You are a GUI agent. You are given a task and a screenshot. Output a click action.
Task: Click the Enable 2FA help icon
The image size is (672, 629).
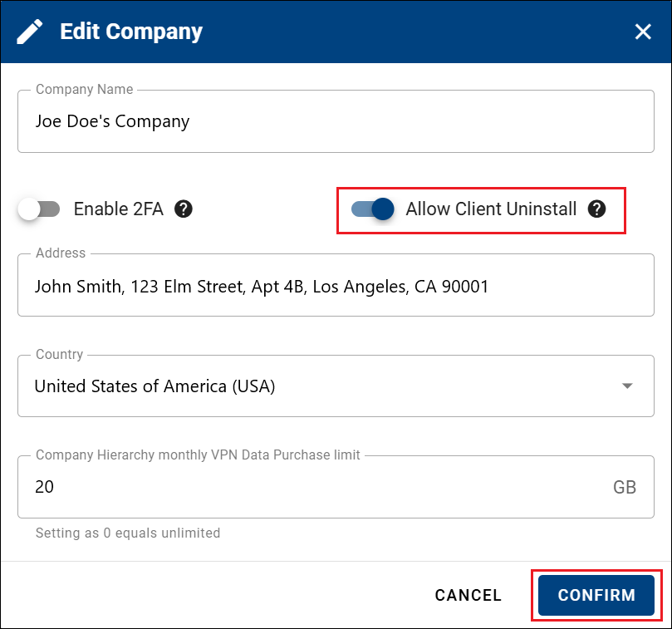pyautogui.click(x=184, y=209)
